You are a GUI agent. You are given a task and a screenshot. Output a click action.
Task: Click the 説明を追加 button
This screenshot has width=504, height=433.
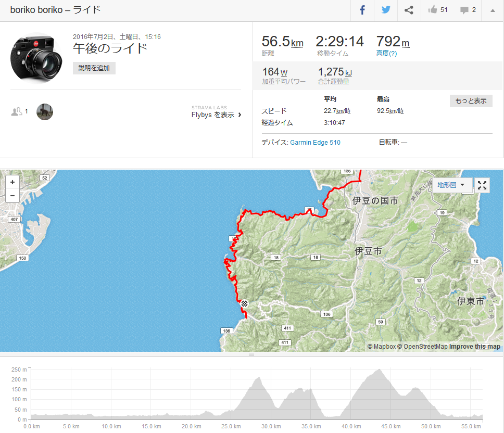click(x=94, y=68)
